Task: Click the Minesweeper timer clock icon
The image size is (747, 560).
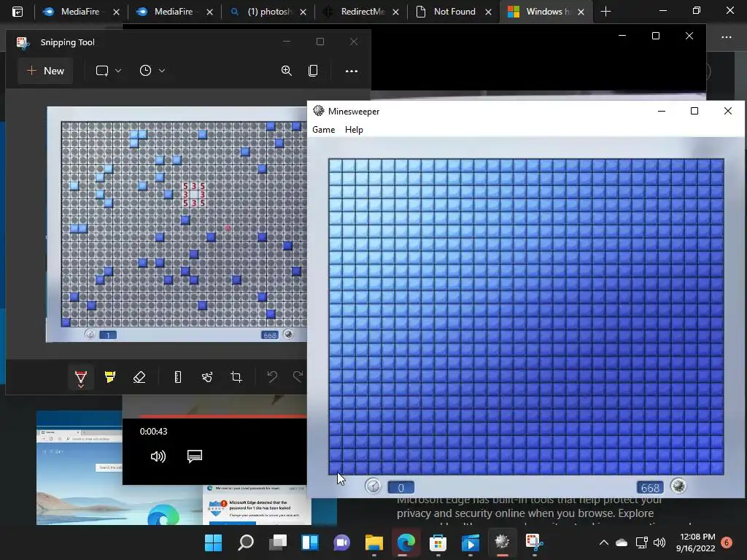Action: [x=373, y=486]
